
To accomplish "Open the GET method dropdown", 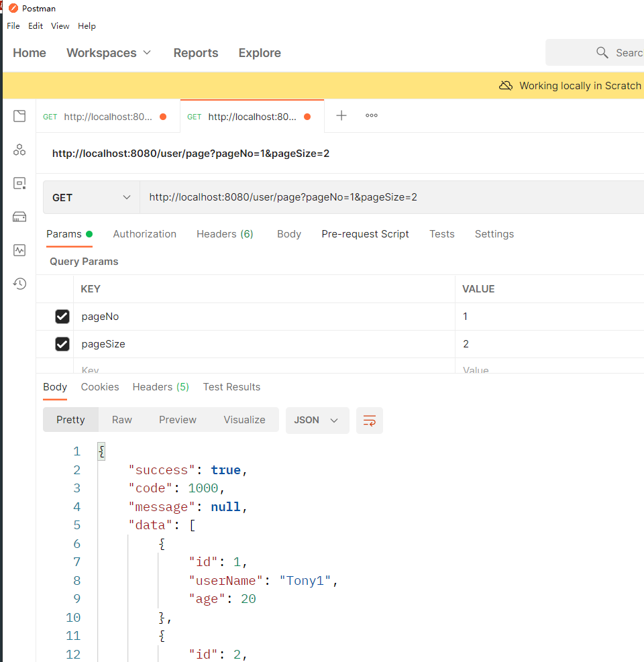I will 91,197.
